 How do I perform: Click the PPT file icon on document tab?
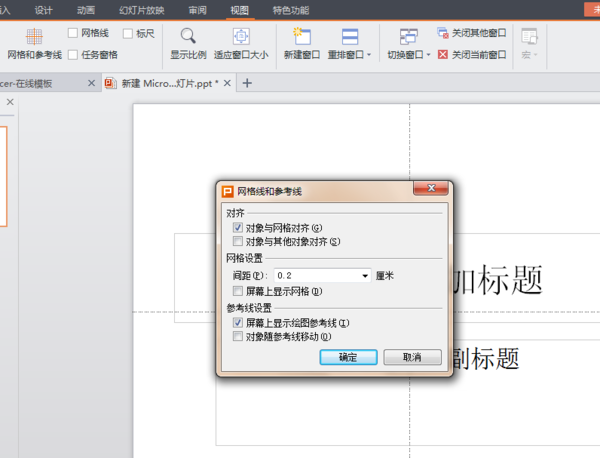tap(111, 83)
